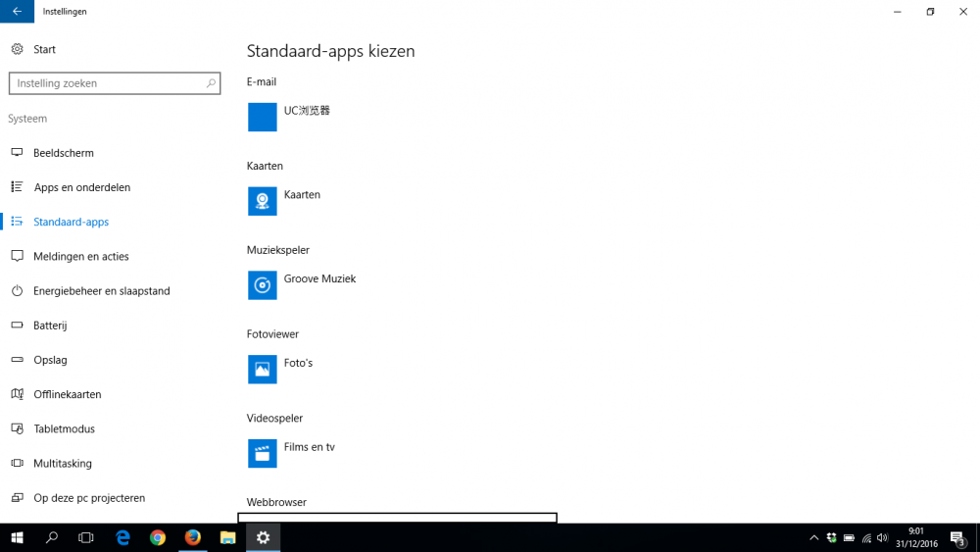The width and height of the screenshot is (980, 552).
Task: Change the email app 'UC浏览器'
Action: click(306, 111)
